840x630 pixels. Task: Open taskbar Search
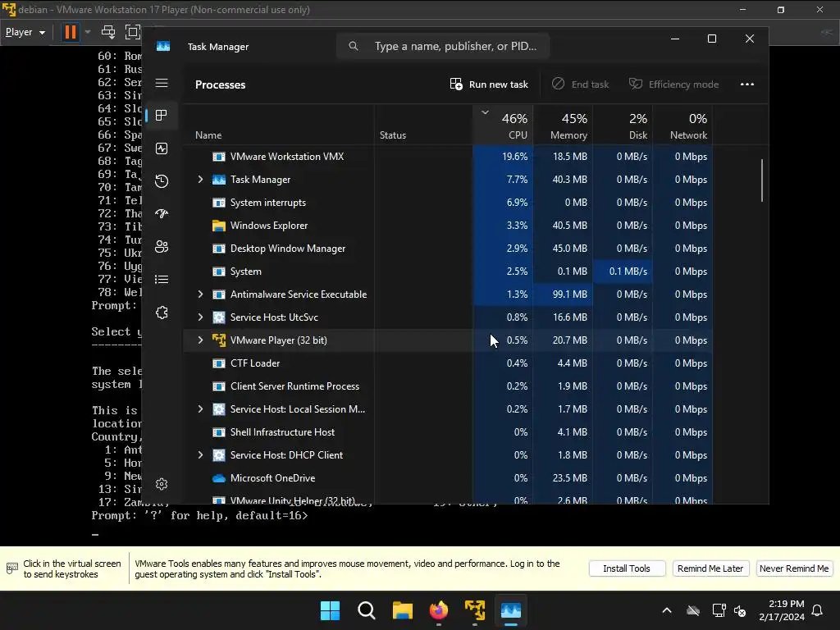coord(367,610)
